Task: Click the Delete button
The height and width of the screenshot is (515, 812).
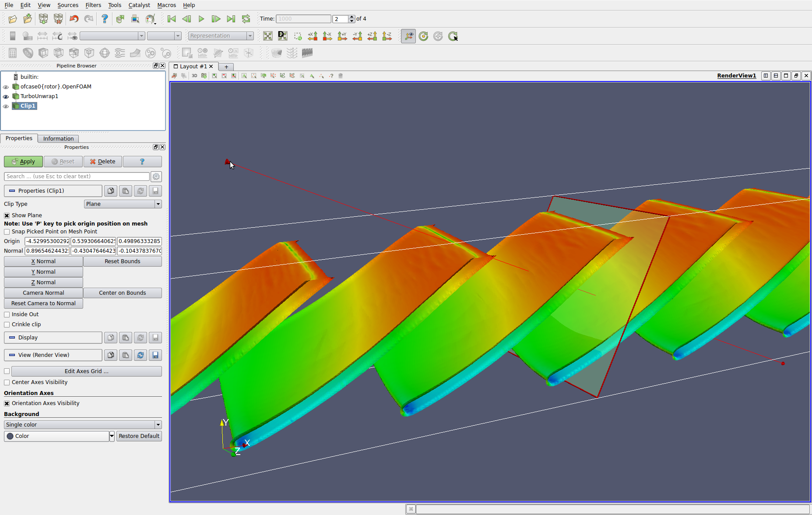Action: 102,162
